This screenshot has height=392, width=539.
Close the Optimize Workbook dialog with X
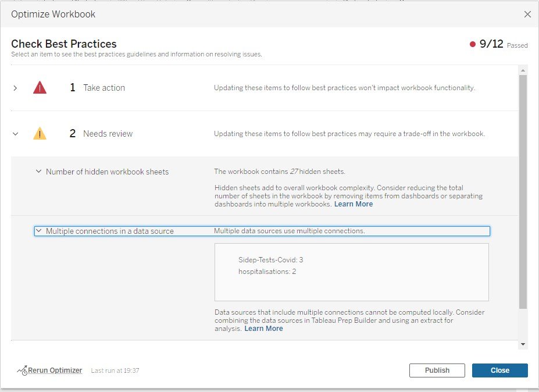click(x=527, y=14)
